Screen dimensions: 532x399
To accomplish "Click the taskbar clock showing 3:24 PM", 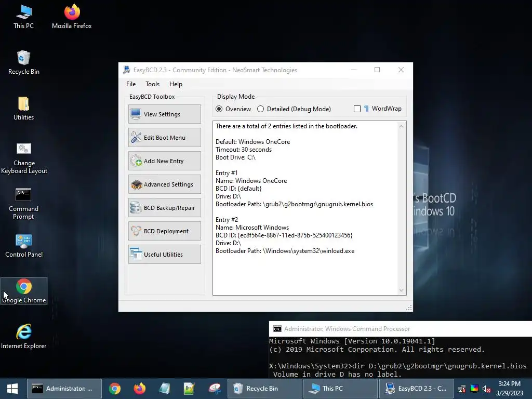I will (510, 389).
